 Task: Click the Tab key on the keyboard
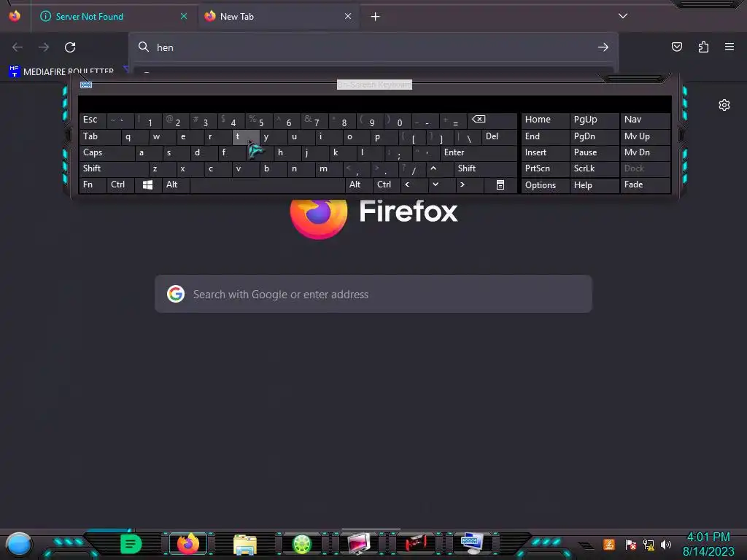click(99, 136)
